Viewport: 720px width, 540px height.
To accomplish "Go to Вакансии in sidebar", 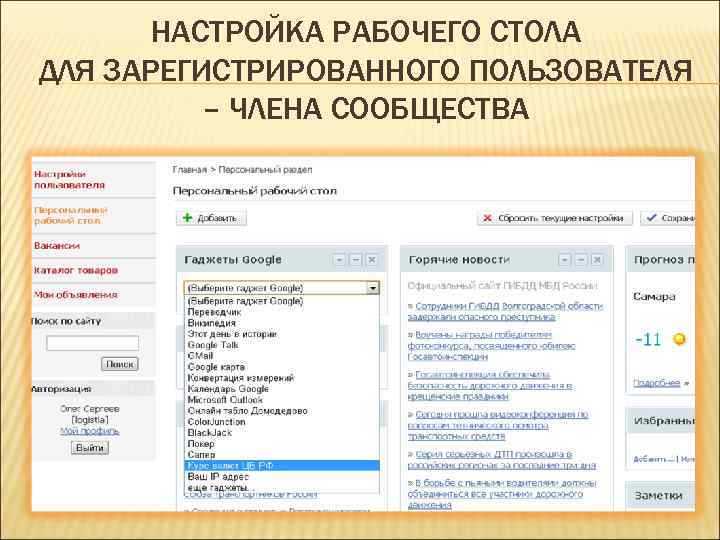I will point(57,246).
